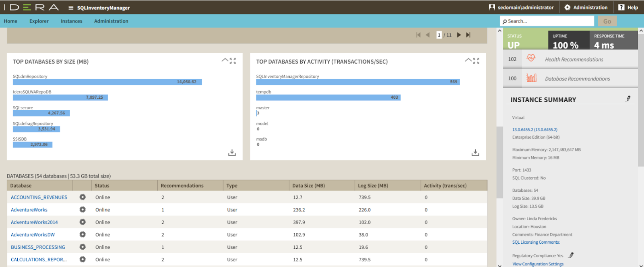Open the Home menu
Image resolution: width=644 pixels, height=267 pixels.
pos(10,21)
